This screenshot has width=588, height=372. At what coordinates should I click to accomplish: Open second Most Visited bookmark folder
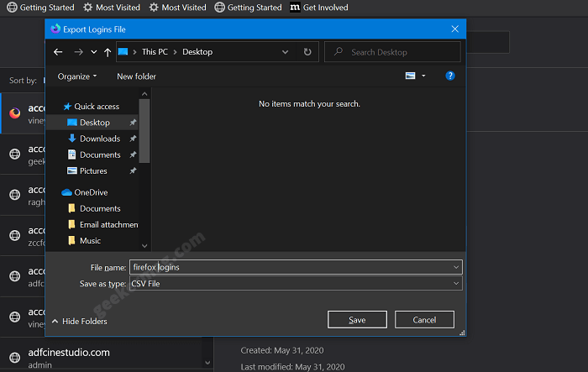click(177, 8)
